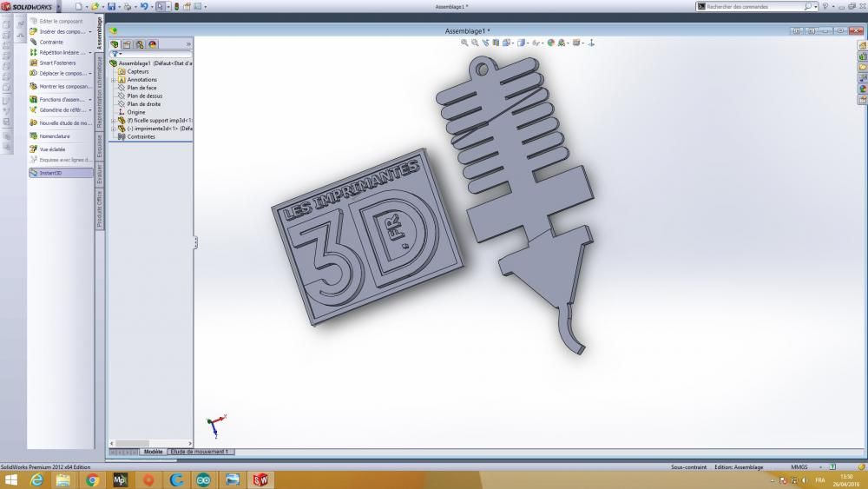
Task: Click the Print icon
Action: pos(128,7)
